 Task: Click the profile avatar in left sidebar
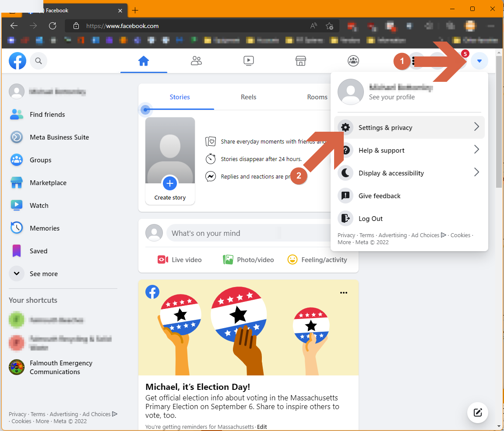click(16, 91)
